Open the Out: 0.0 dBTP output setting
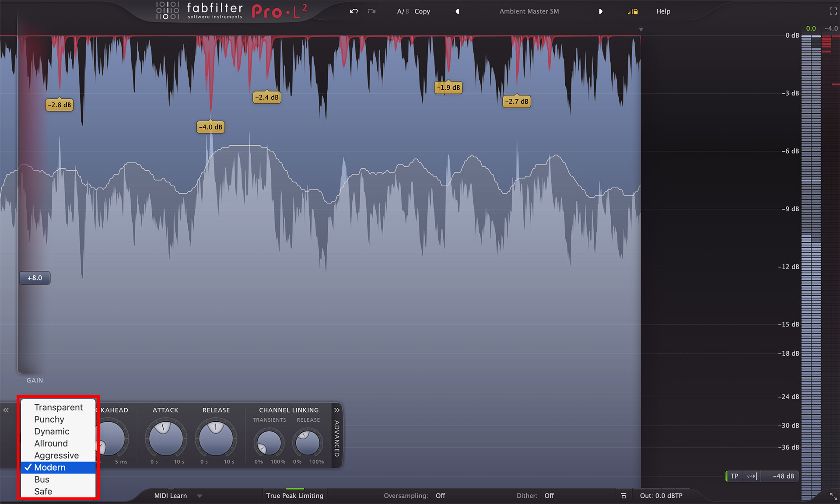Viewport: 840px width, 504px height. point(661,496)
